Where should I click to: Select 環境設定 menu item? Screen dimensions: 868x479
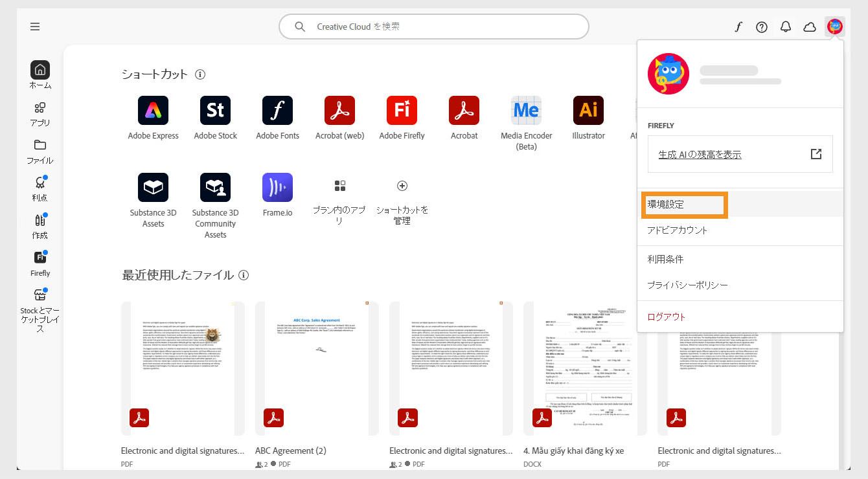(740, 204)
